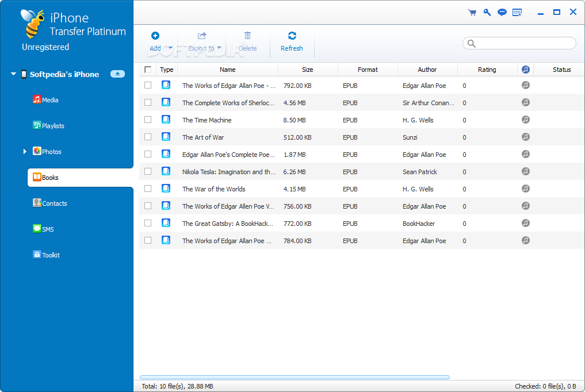Viewport: 585px width, 392px height.
Task: Sort by Author column header
Action: (427, 70)
